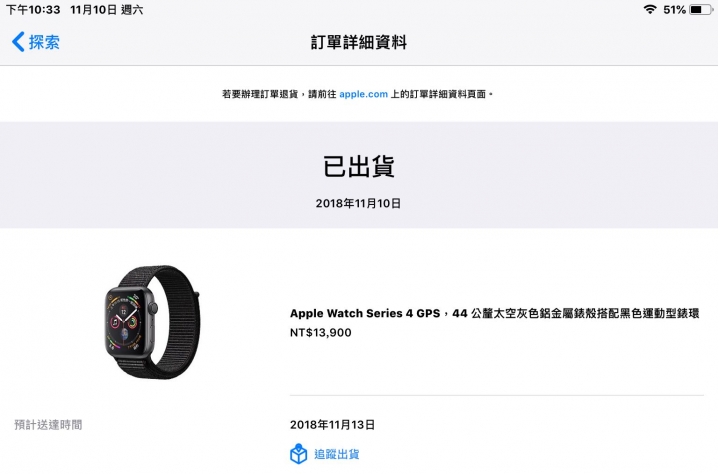Tap the watch face on the product image

tap(124, 322)
